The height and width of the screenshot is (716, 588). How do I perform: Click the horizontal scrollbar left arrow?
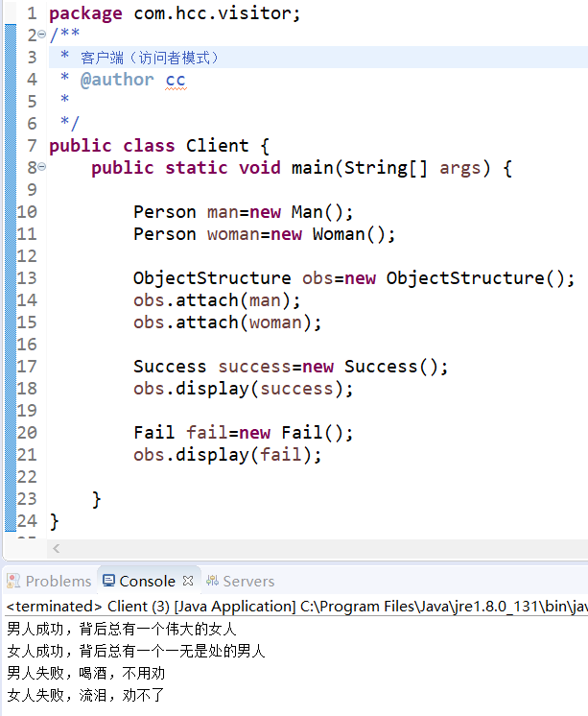(57, 548)
